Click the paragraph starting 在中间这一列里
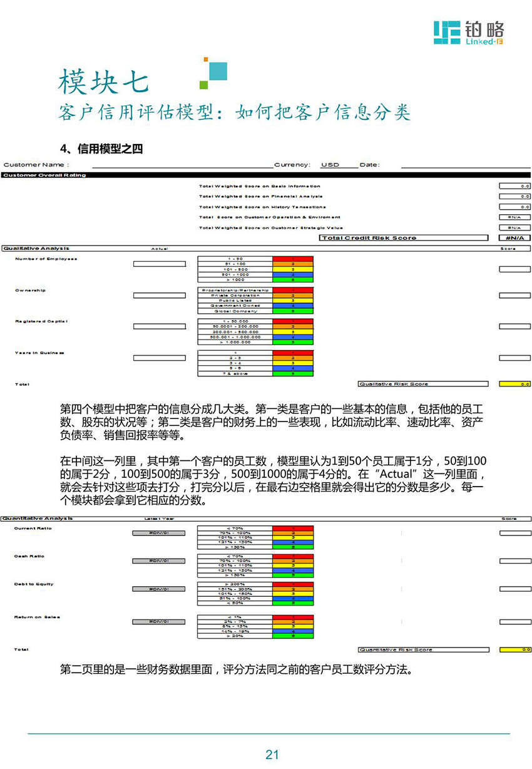The width and height of the screenshot is (532, 769). [272, 480]
